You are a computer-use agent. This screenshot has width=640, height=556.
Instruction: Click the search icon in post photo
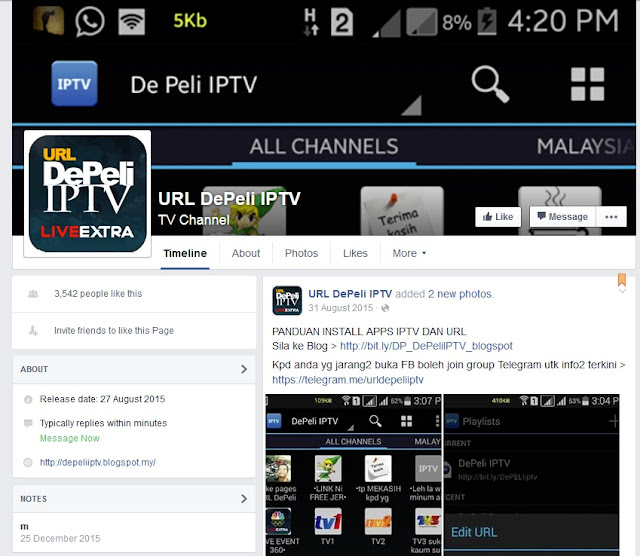point(375,421)
